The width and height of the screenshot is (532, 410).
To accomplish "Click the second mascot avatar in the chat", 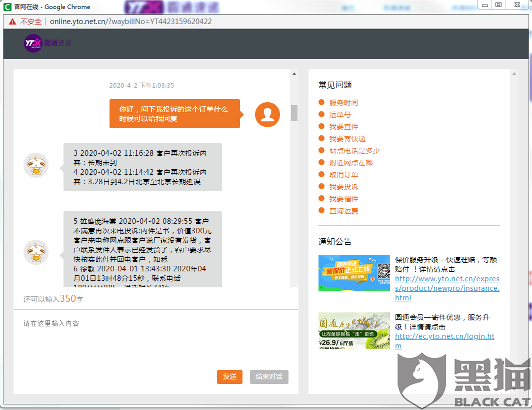I will click(x=35, y=253).
